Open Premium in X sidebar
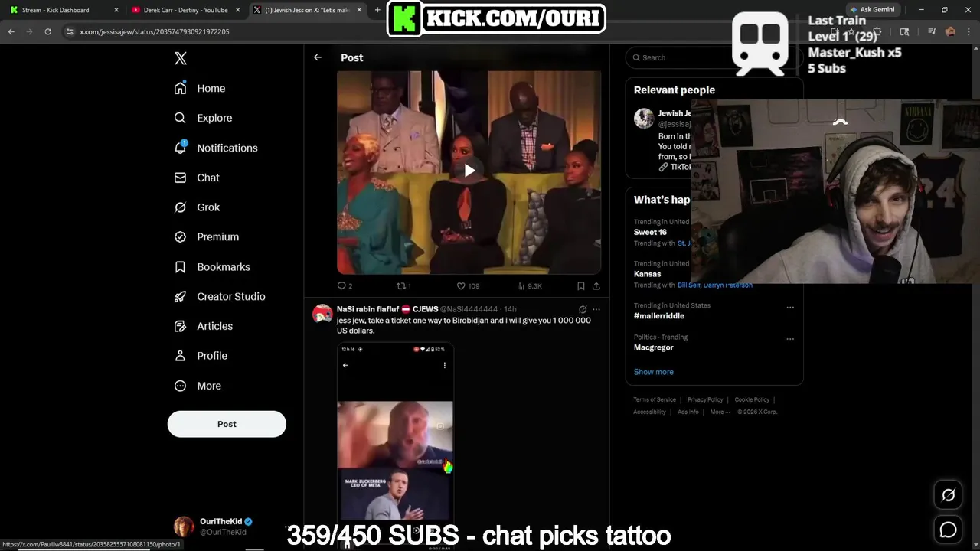This screenshot has width=980, height=551. [x=207, y=237]
